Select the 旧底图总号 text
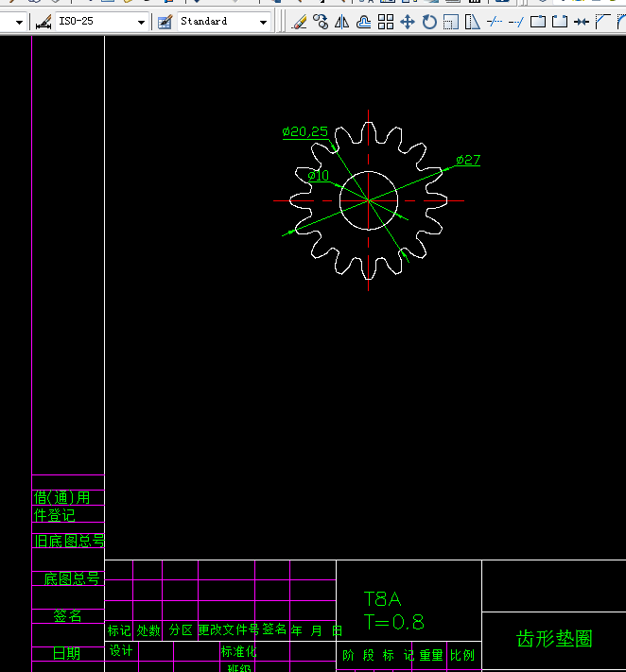Viewport: 626px width, 672px height. (70, 542)
